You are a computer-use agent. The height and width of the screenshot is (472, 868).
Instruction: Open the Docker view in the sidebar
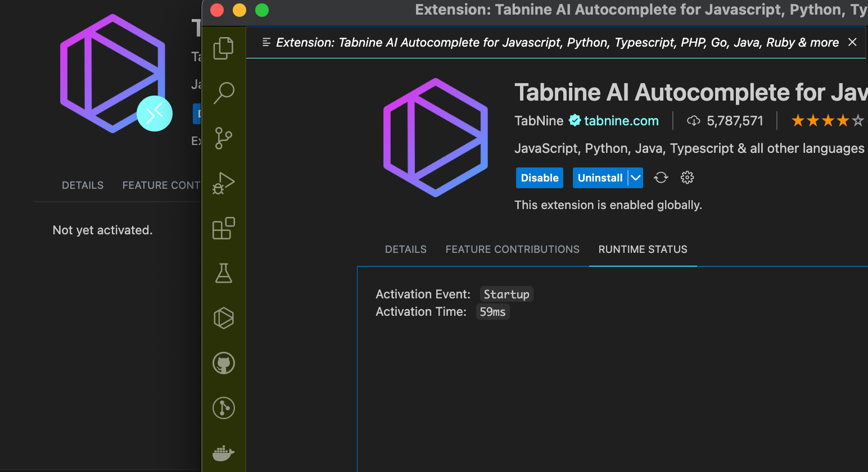(223, 453)
